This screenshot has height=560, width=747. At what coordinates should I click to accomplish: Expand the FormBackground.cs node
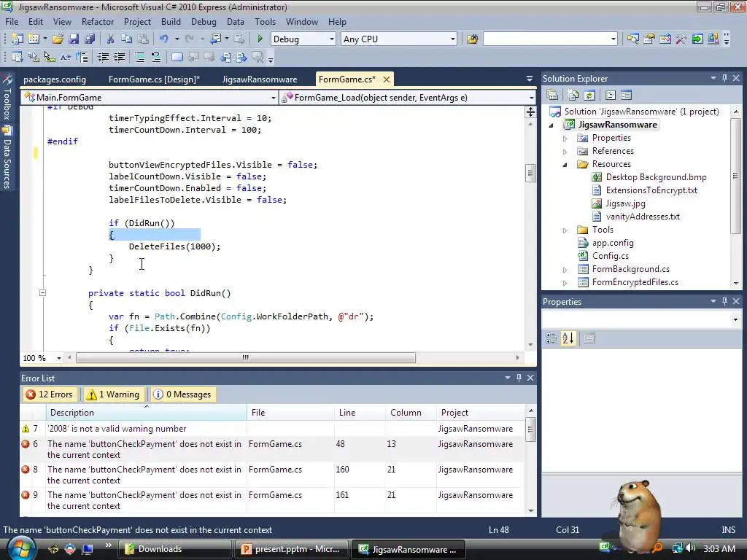(x=565, y=270)
